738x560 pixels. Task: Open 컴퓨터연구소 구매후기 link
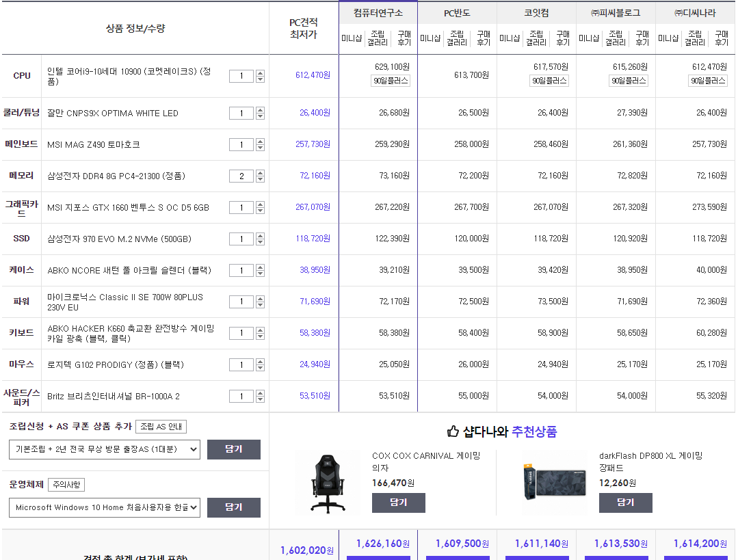pos(404,38)
